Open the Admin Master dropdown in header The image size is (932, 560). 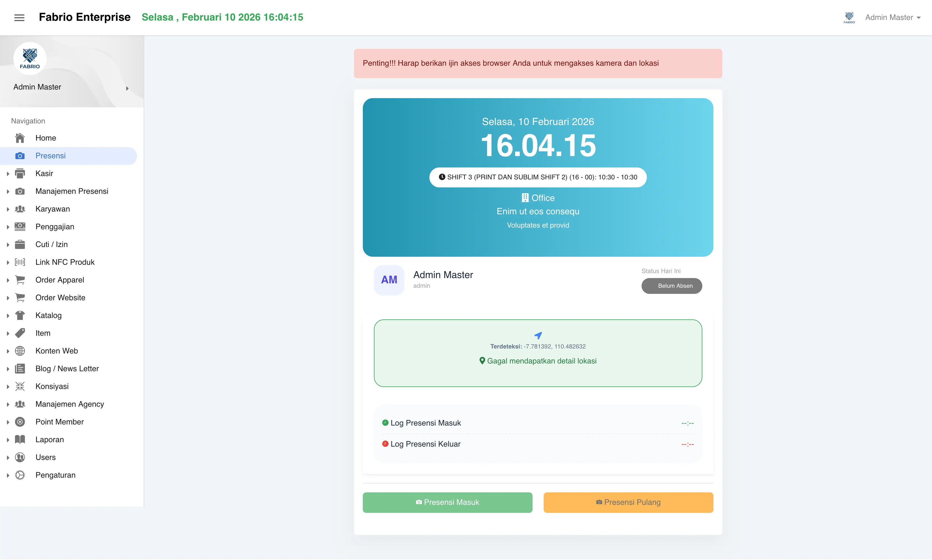(893, 17)
